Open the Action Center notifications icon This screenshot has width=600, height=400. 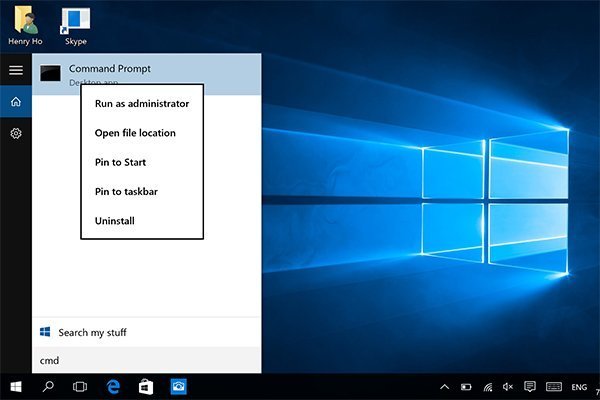click(530, 386)
